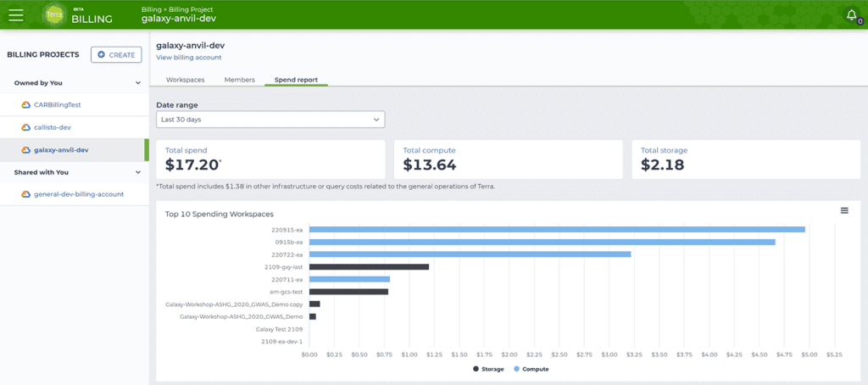Viewport: 868px width, 385px height.
Task: Open the hamburger navigation menu
Action: pos(16,15)
